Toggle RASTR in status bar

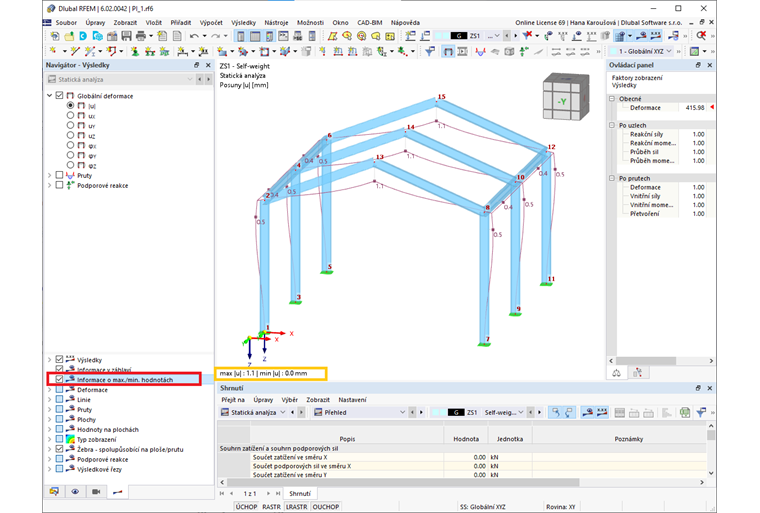coord(271,507)
